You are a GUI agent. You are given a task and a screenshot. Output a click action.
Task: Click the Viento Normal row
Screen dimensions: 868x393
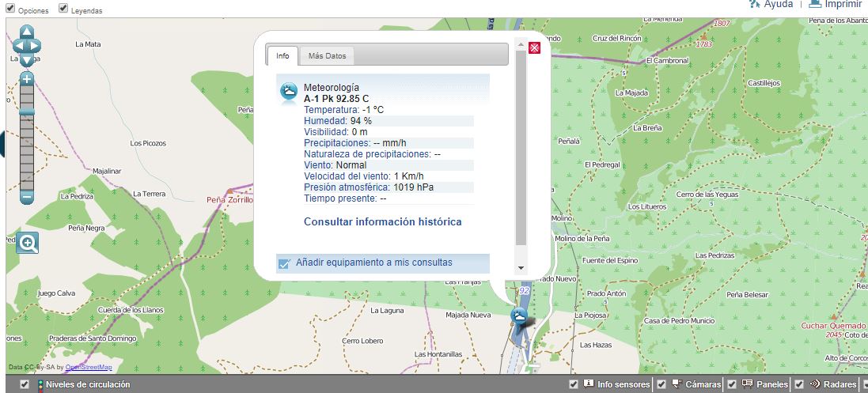click(x=389, y=165)
